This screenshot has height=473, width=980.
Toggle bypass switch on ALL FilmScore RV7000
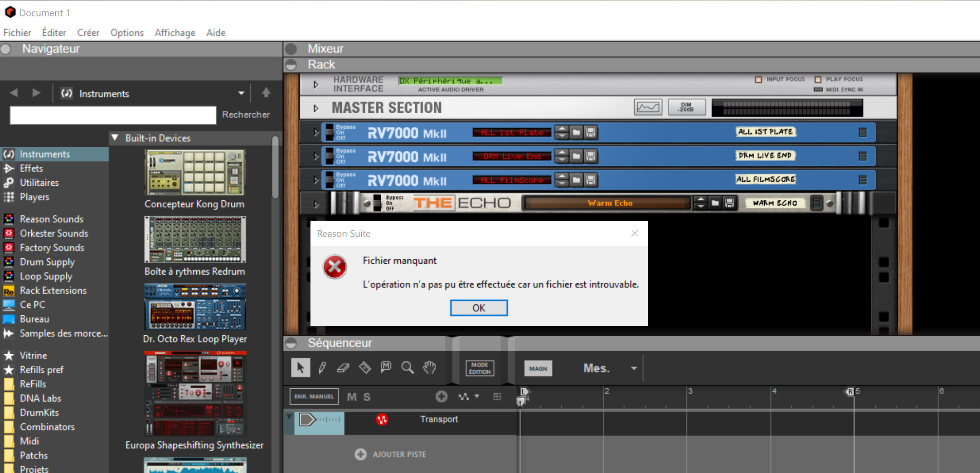tap(330, 180)
